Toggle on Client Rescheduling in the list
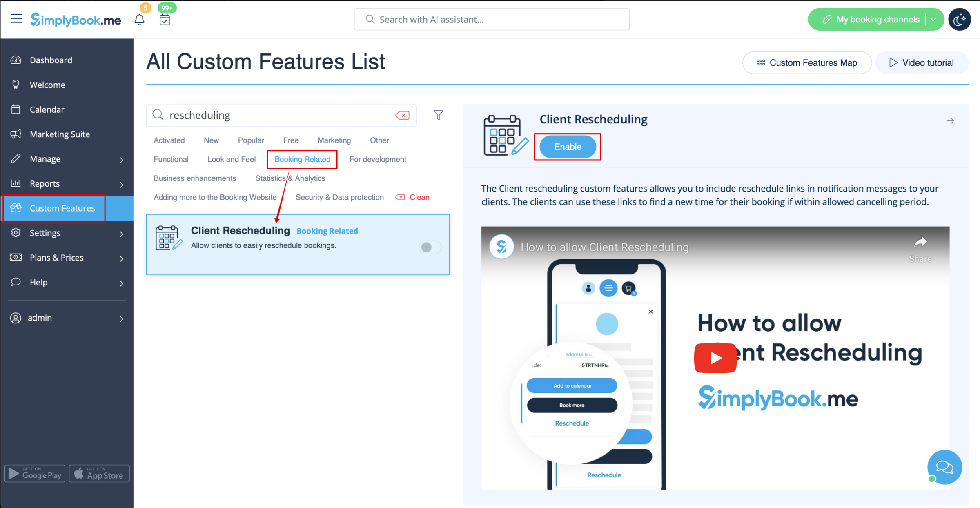 (430, 247)
